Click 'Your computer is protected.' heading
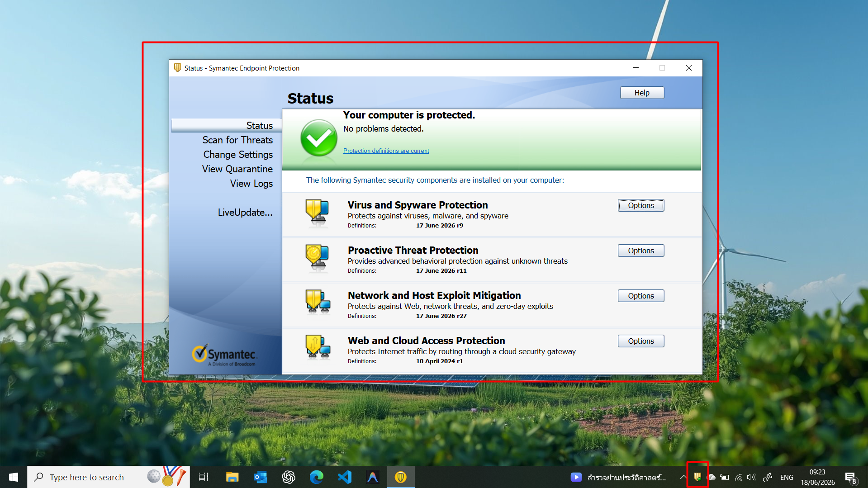 pos(409,115)
